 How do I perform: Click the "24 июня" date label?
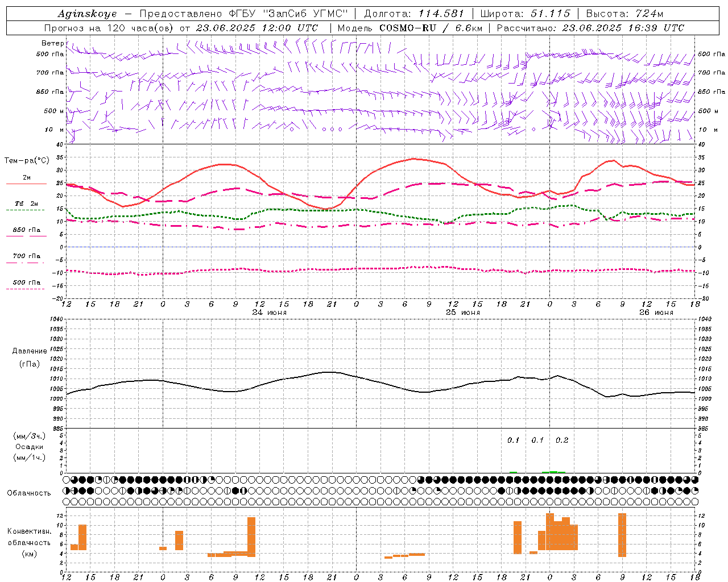pyautogui.click(x=270, y=313)
